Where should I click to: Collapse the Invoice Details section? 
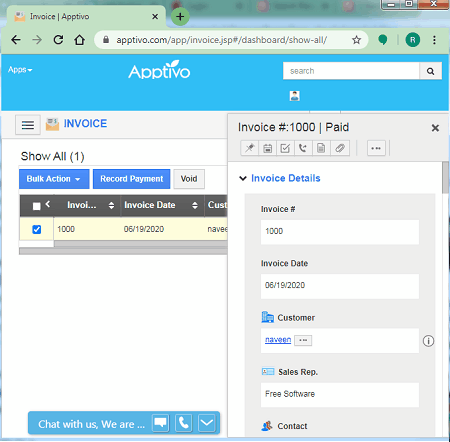coord(243,178)
